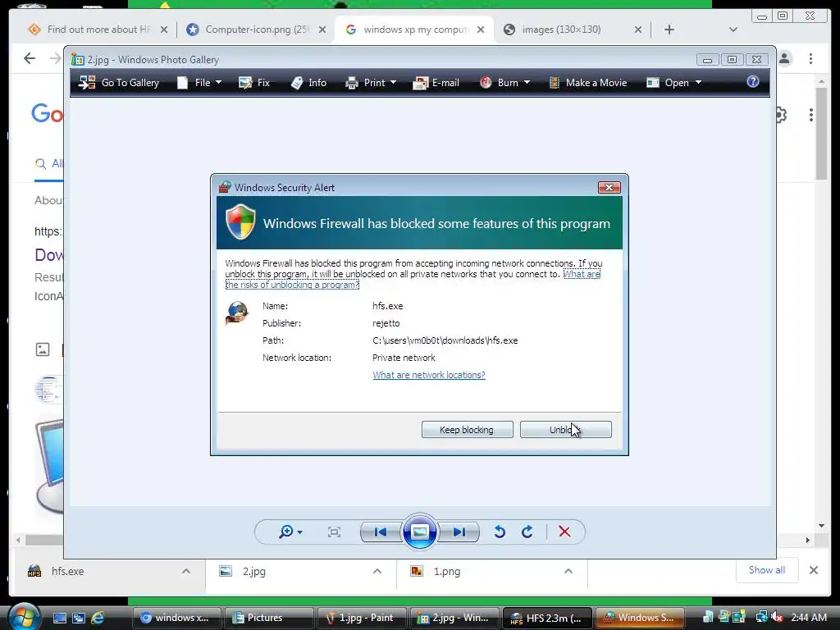The image size is (840, 630).
Task: Click the E-mail toolbar button
Action: click(x=436, y=83)
